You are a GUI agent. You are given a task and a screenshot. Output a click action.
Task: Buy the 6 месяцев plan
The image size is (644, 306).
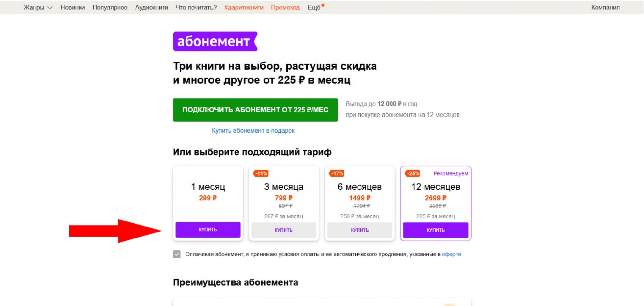(x=360, y=230)
